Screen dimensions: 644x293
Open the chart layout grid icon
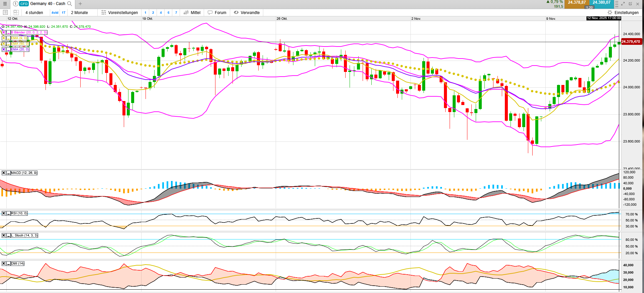pos(16,12)
